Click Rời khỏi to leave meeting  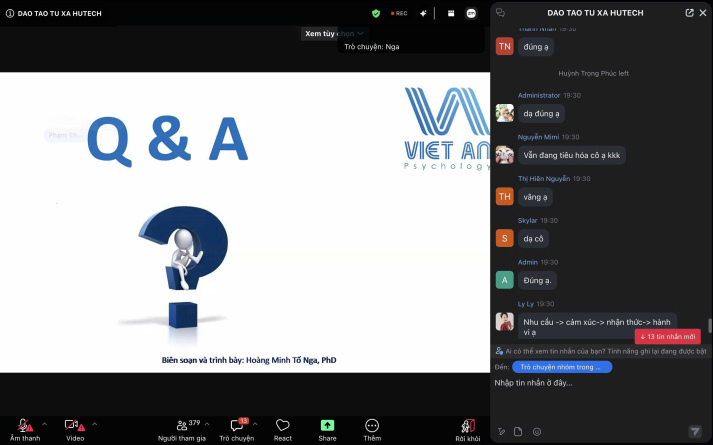[468, 430]
